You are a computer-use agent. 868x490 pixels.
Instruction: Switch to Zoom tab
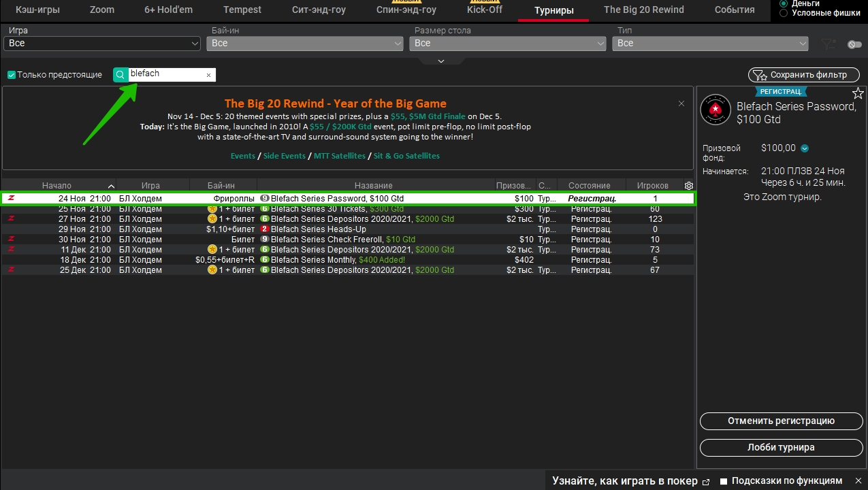pyautogui.click(x=102, y=10)
